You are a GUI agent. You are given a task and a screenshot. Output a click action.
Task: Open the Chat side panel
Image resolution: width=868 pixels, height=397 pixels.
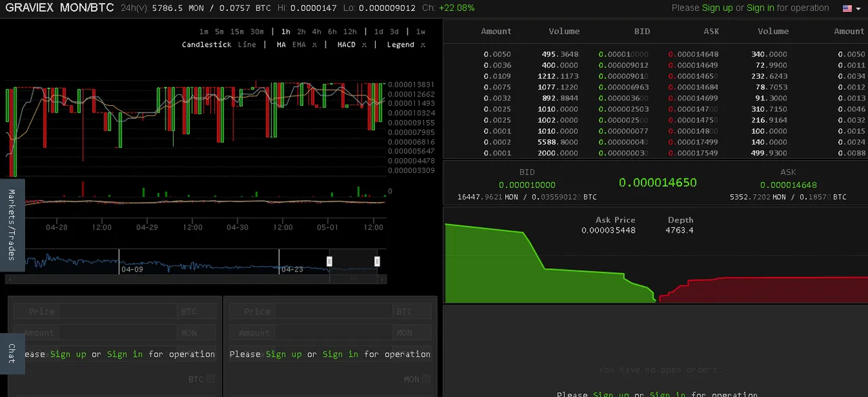coord(12,354)
